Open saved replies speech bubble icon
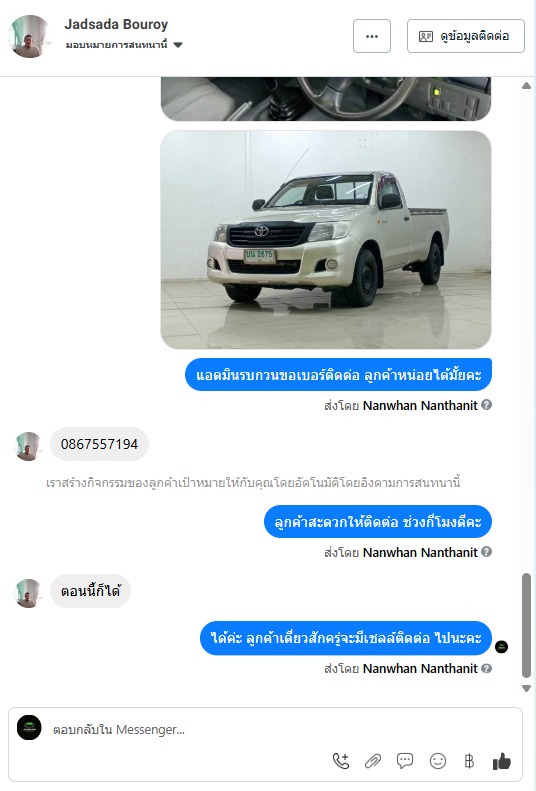This screenshot has height=791, width=536. [405, 761]
